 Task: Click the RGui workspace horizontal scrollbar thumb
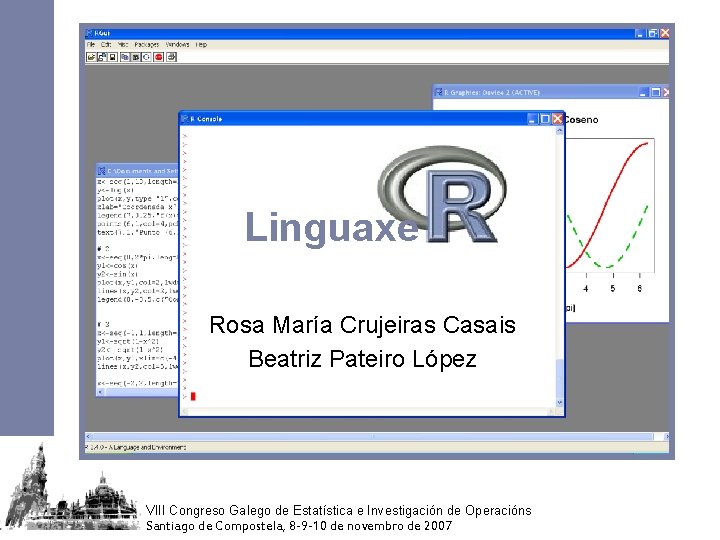(x=373, y=436)
